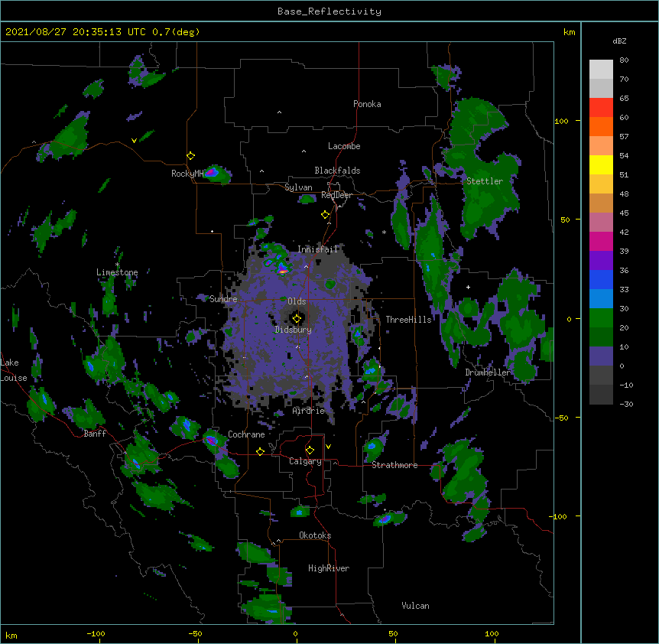Pick the violet-gray 10 dBZ legend swatch
The height and width of the screenshot is (644, 659).
[601, 356]
